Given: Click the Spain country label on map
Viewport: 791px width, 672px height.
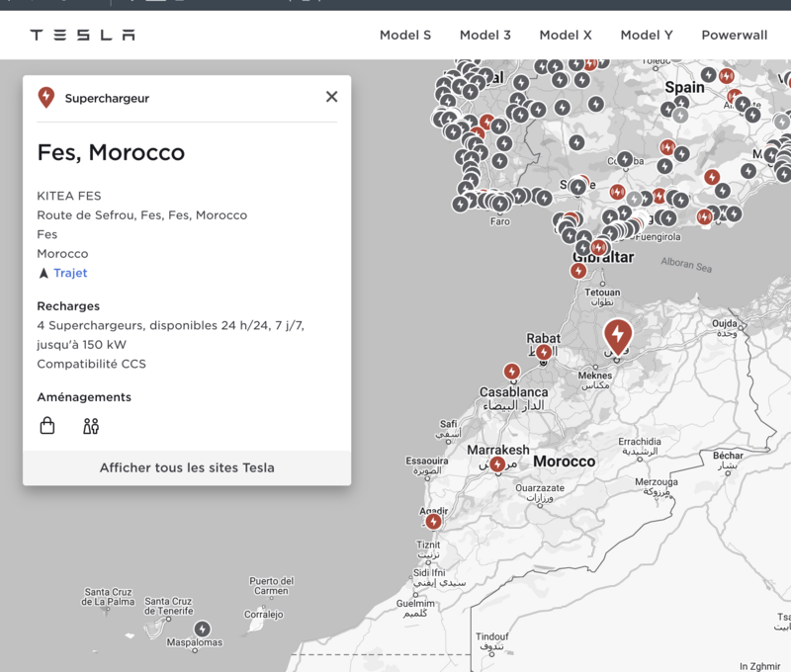Looking at the screenshot, I should (x=684, y=87).
